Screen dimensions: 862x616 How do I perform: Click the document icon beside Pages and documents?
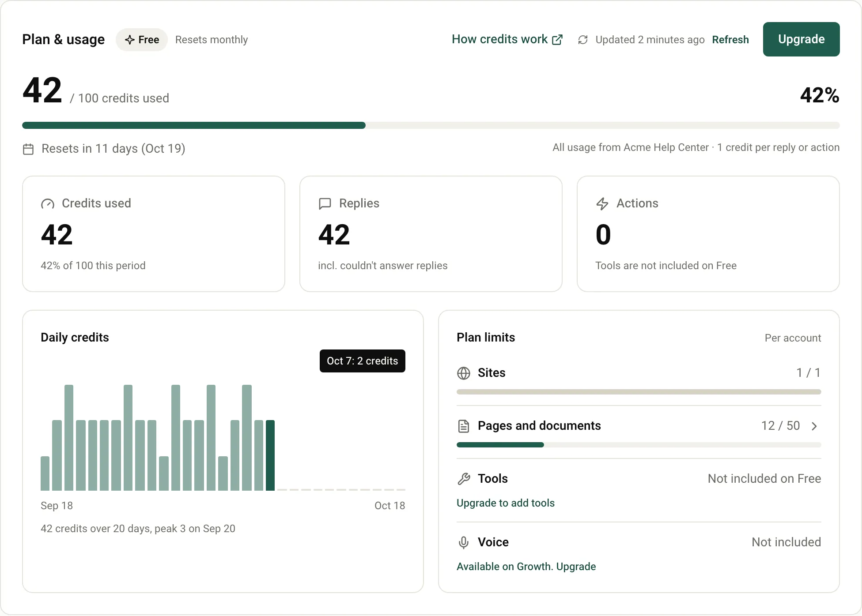click(464, 426)
